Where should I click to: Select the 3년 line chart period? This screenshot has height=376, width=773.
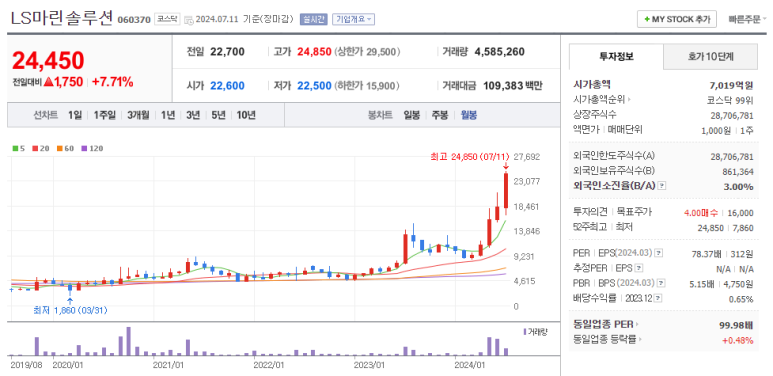[193, 115]
